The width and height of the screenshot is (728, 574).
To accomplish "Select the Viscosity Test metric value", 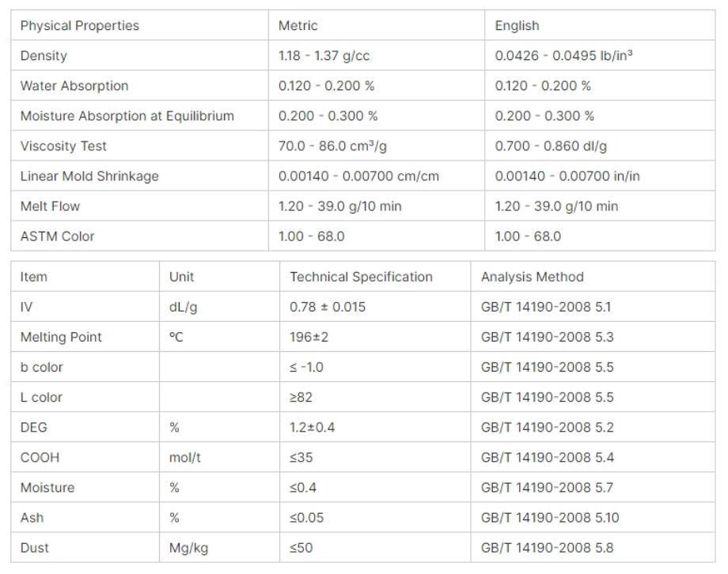I will 332,146.
